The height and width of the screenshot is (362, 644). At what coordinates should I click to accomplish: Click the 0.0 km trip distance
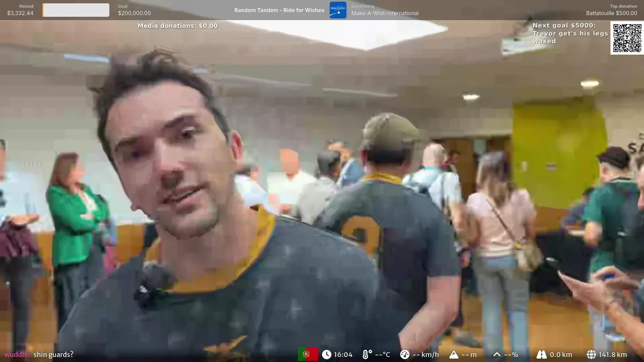[561, 354]
